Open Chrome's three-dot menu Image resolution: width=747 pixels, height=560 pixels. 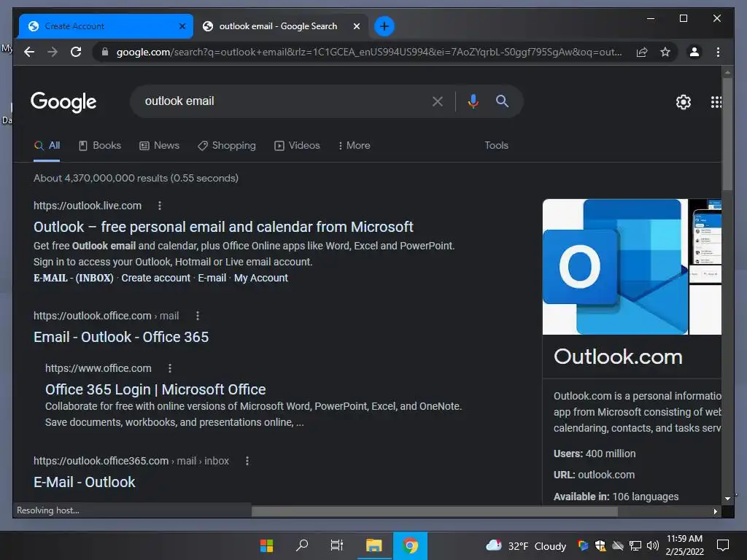718,52
